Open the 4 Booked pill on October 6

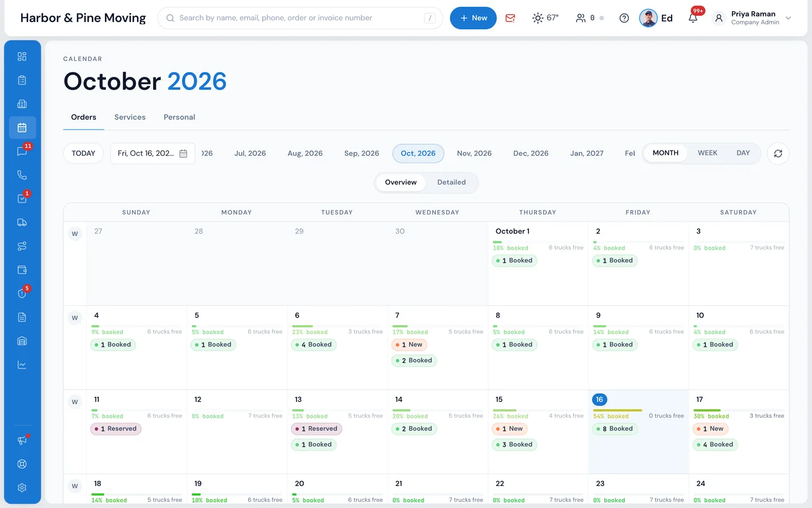tap(314, 345)
